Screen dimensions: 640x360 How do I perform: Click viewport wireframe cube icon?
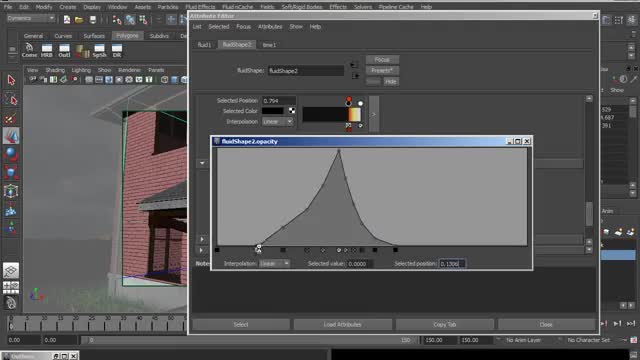coord(164,80)
